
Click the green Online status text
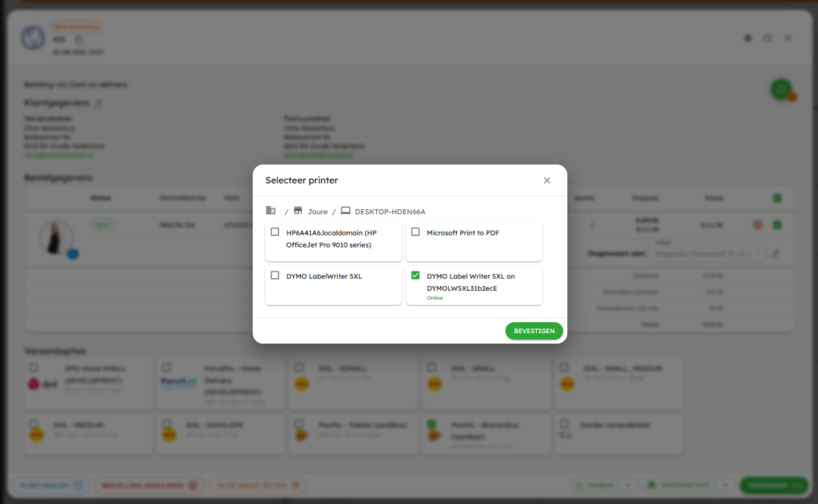coord(435,297)
